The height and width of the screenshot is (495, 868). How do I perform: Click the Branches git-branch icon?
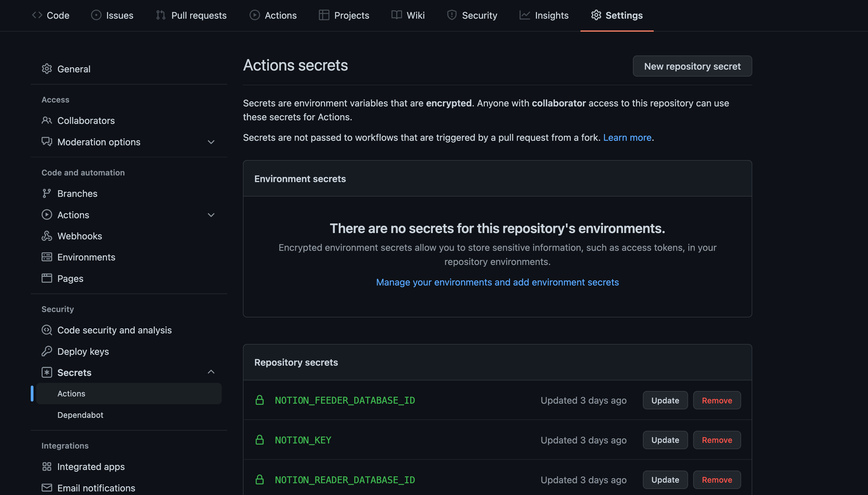tap(46, 194)
